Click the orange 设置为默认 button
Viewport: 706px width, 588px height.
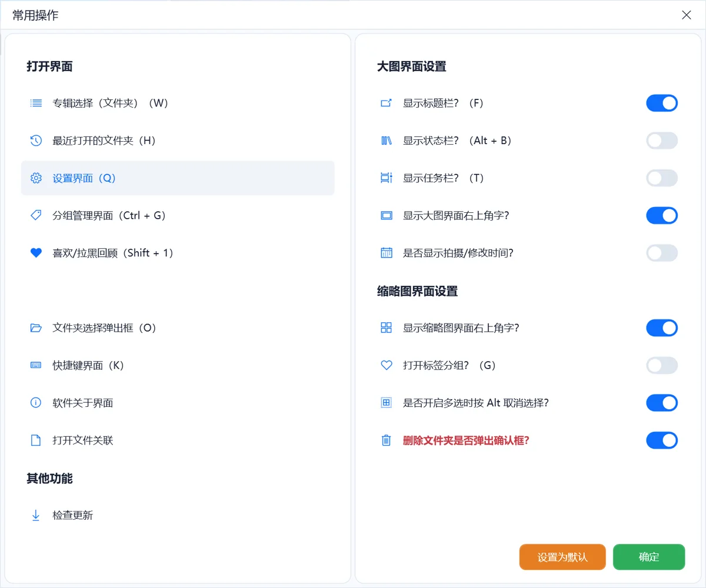562,557
